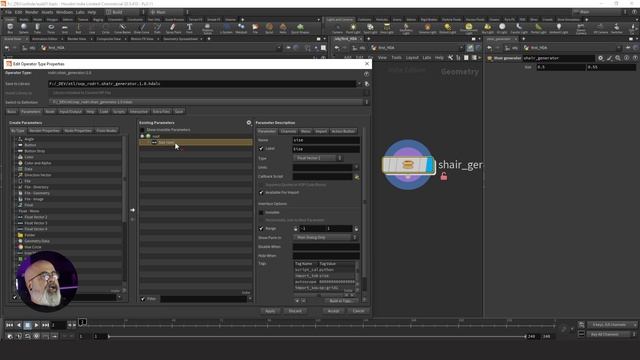Viewport: 640px width, 360px height.
Task: Select the Sphere shelf tool
Action: [x=24, y=28]
